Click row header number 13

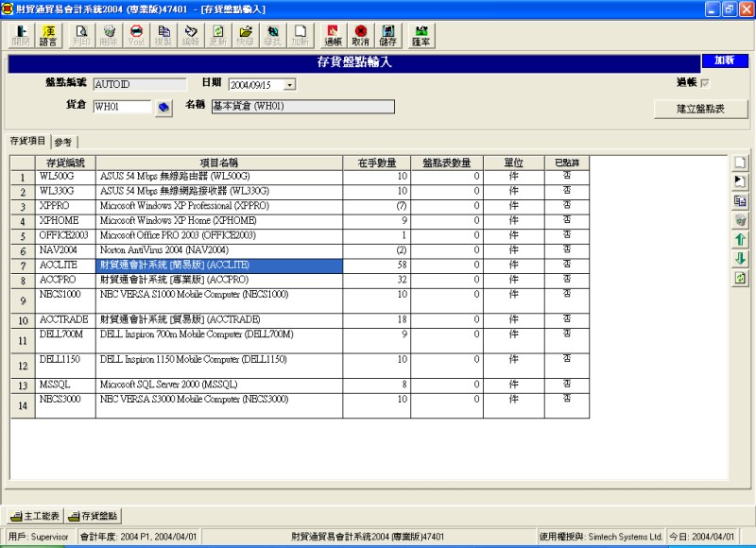click(23, 385)
